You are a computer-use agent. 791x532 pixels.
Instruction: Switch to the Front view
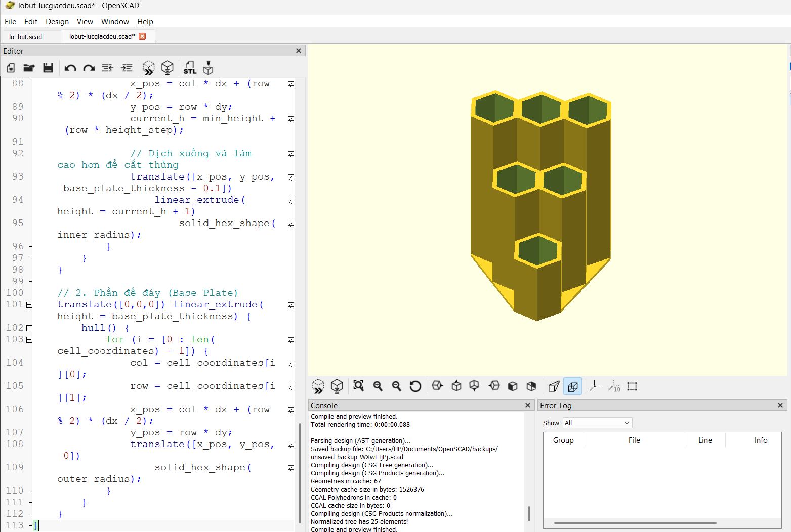coord(513,386)
